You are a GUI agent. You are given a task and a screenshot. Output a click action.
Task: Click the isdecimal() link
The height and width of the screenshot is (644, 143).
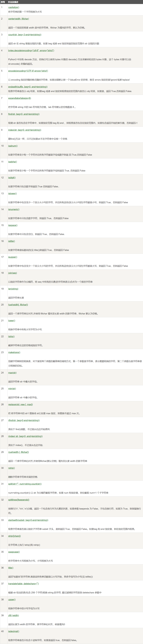[13, 631]
